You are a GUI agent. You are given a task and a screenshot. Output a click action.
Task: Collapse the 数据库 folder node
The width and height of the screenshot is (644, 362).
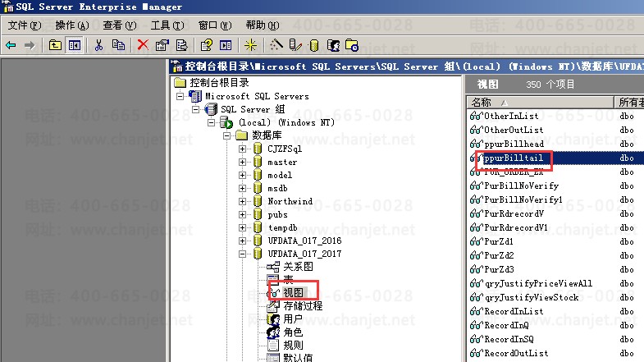tap(226, 135)
